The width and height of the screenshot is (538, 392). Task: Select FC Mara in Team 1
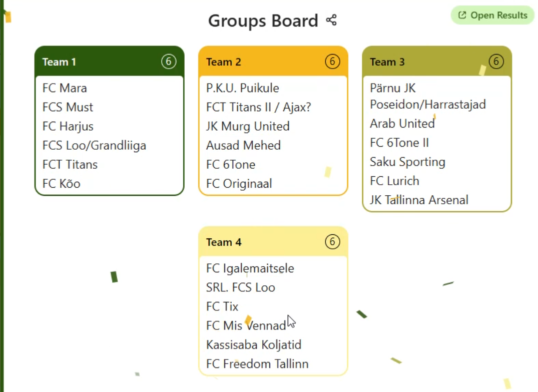coord(65,88)
